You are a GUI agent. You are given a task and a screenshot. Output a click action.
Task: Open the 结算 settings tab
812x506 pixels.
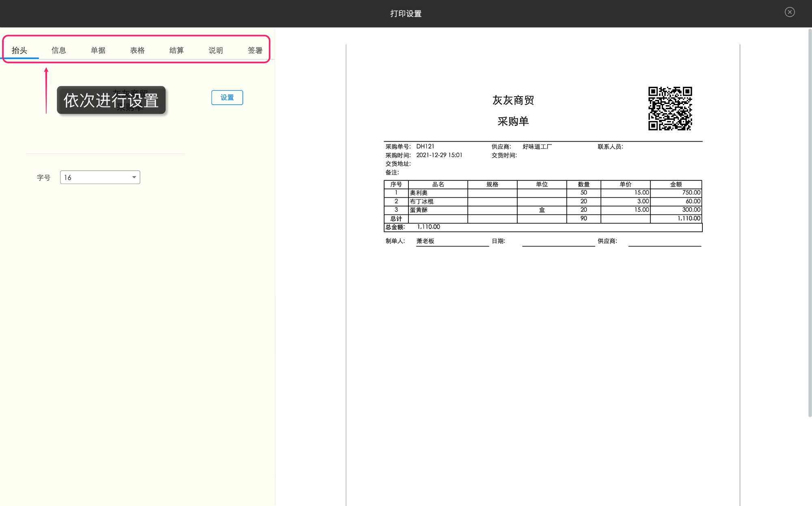(x=177, y=50)
